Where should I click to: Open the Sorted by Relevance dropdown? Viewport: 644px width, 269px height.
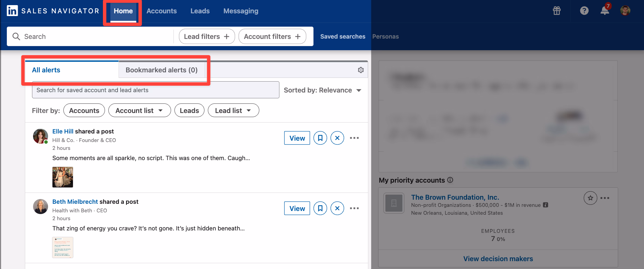[322, 90]
